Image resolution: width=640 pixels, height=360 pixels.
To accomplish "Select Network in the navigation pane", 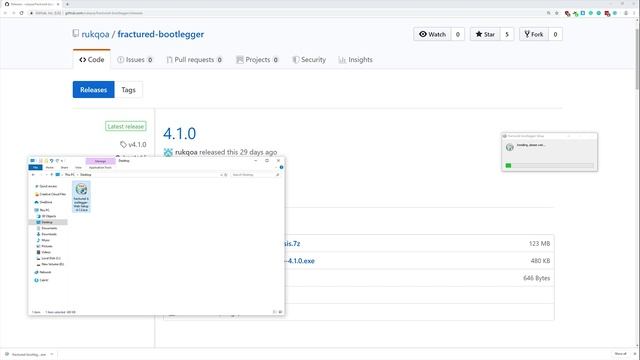I will 43,272.
